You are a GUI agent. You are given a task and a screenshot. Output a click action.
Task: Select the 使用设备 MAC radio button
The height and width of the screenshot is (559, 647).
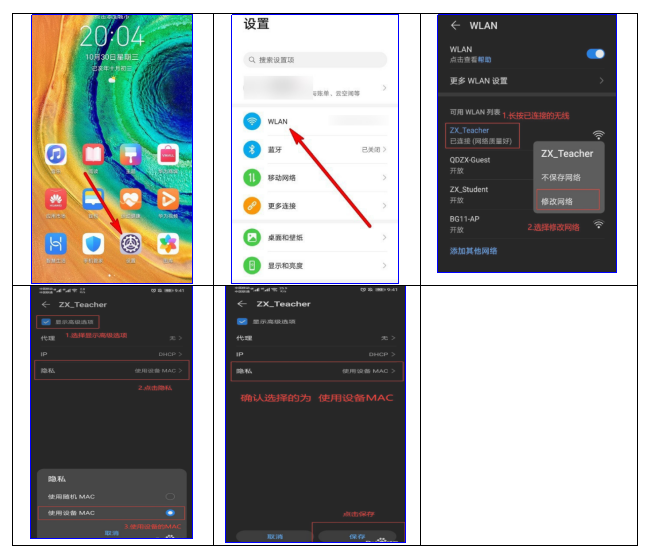(x=170, y=513)
